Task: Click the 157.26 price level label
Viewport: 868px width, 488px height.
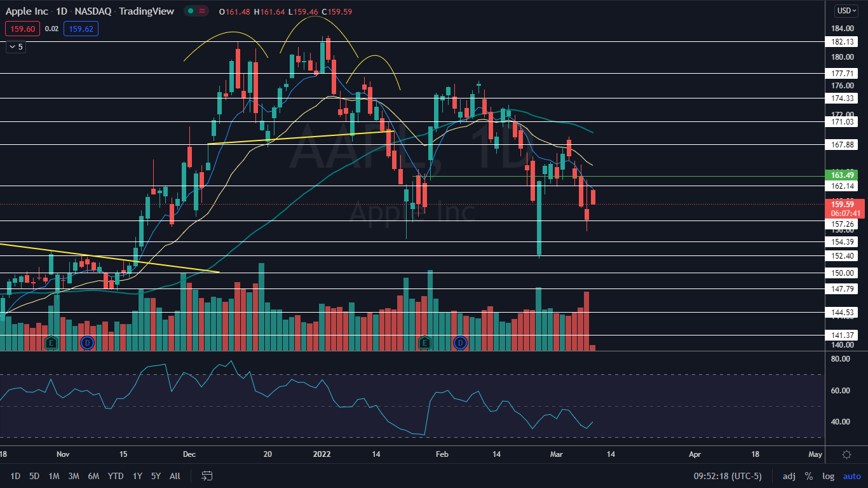Action: click(842, 224)
